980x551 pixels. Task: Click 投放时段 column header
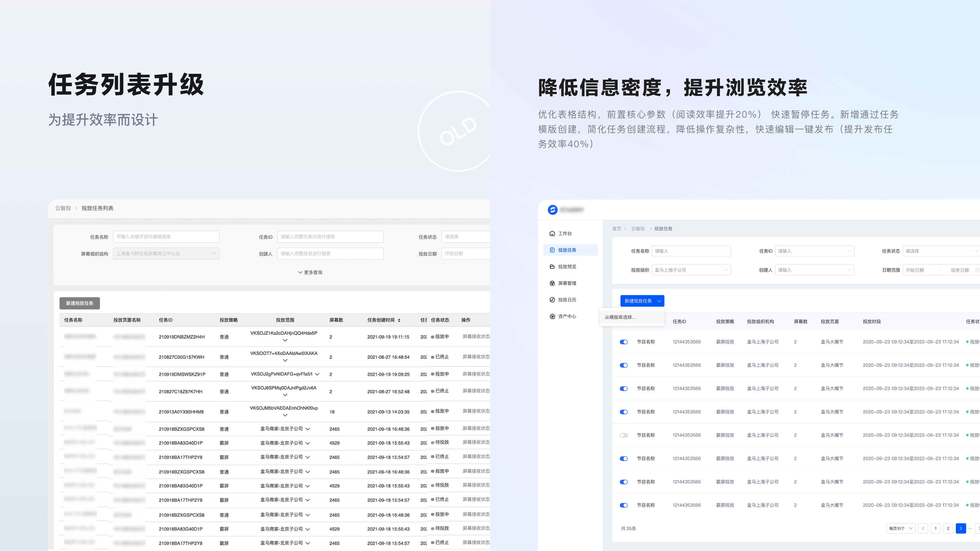pyautogui.click(x=872, y=321)
